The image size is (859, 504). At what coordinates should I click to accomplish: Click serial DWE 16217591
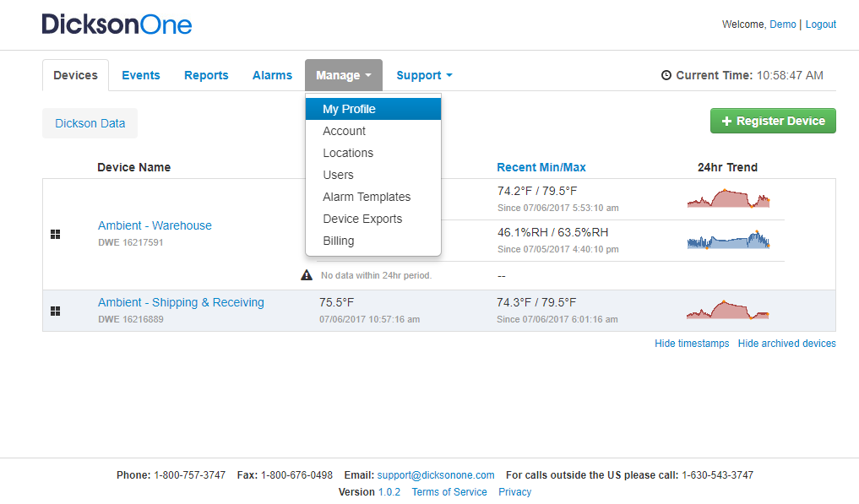point(130,242)
